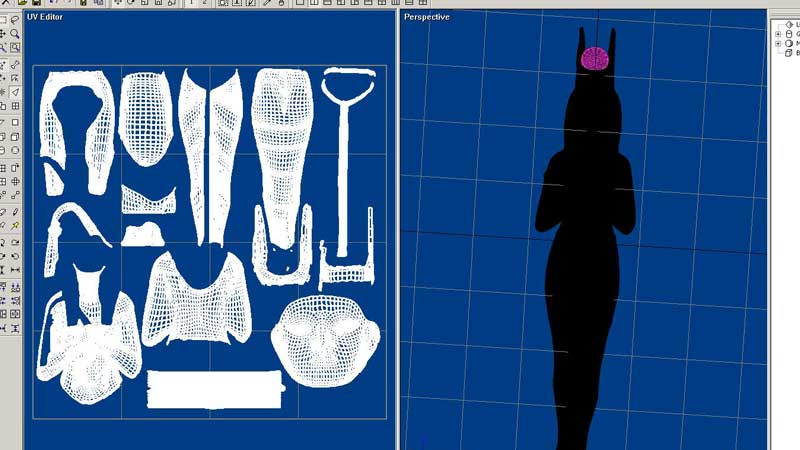Select the sphere node icon in the tree
This screenshot has height=450, width=800.
click(x=789, y=43)
